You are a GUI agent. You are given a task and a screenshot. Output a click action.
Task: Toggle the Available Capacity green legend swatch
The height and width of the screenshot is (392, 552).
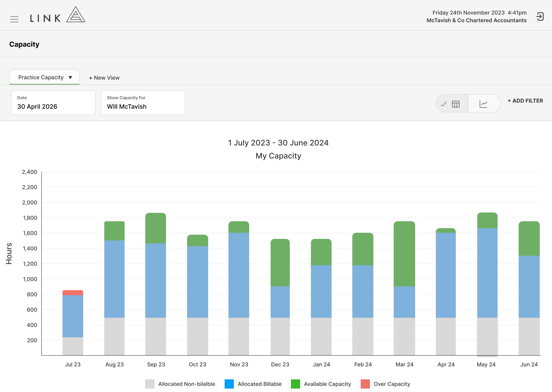click(295, 384)
